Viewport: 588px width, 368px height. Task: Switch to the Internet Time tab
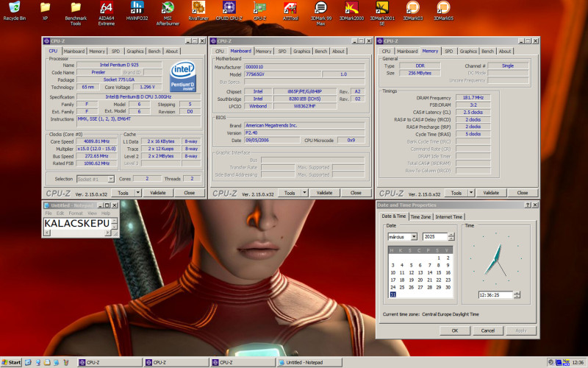tap(449, 217)
